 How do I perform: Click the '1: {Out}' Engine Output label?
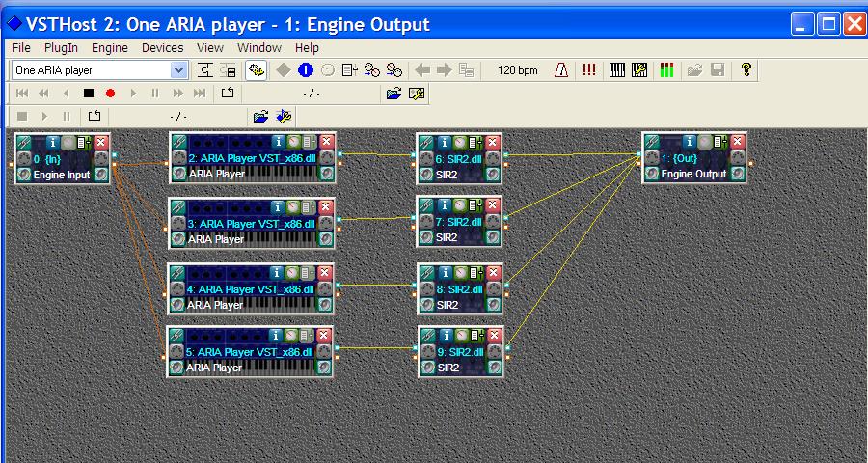click(x=679, y=158)
